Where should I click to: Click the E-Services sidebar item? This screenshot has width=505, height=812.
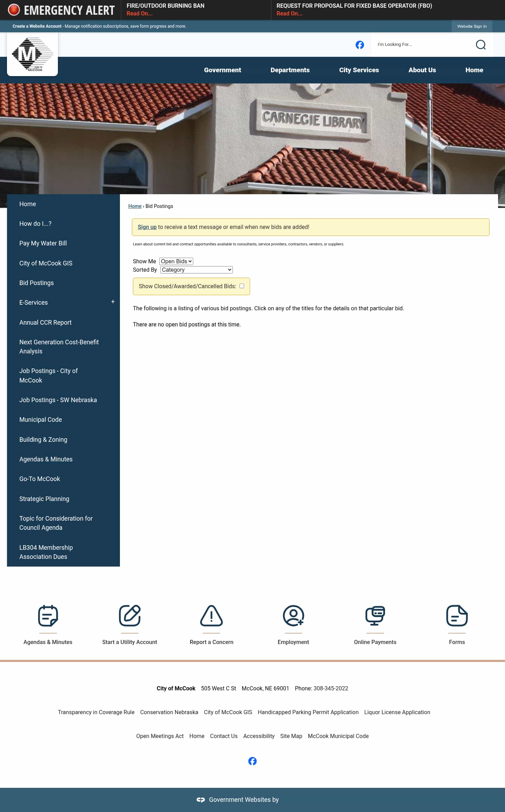(x=33, y=302)
